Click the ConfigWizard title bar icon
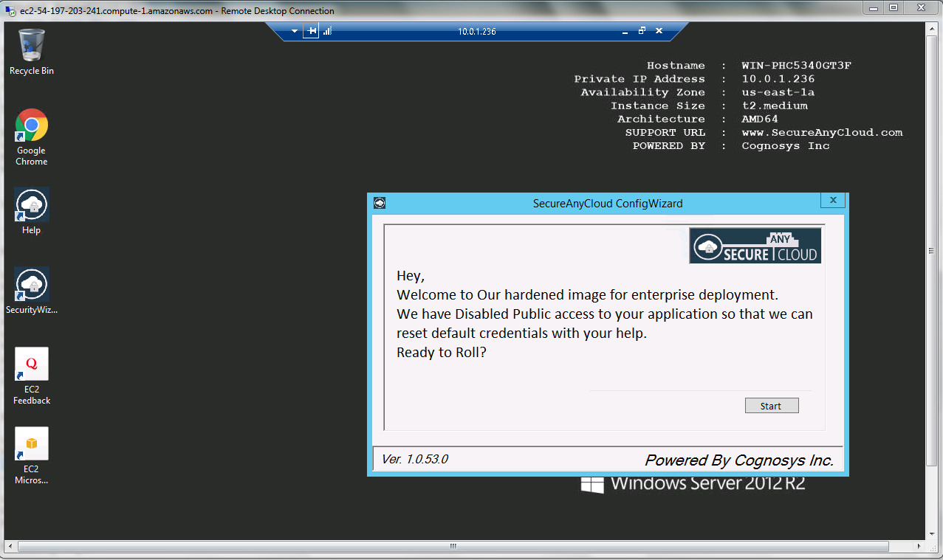 point(380,203)
